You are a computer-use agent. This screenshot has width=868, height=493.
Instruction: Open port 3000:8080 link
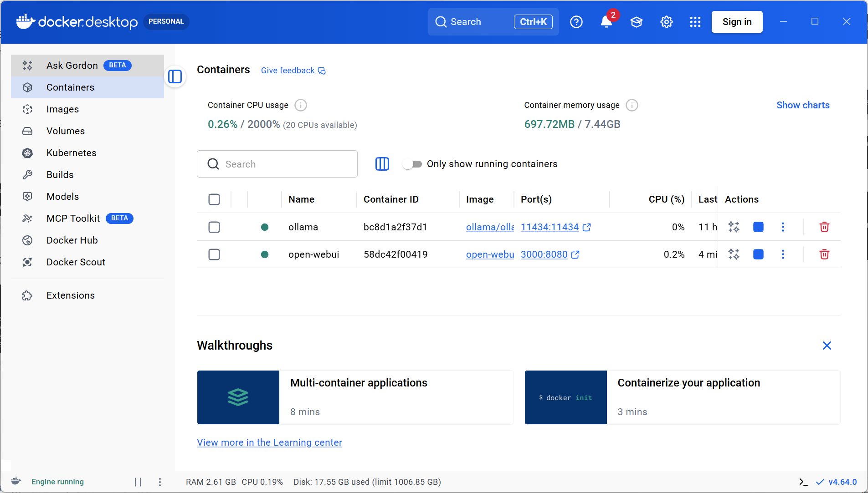(x=550, y=254)
